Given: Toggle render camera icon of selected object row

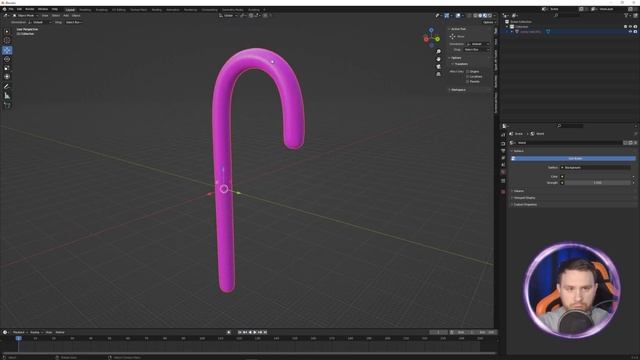Looking at the screenshot, I should pyautogui.click(x=635, y=31).
